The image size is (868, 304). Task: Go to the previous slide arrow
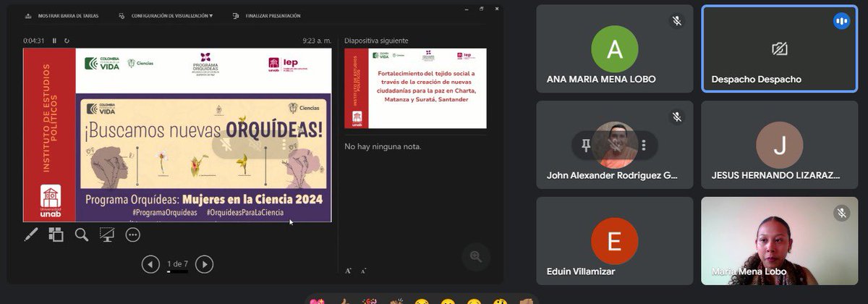click(x=150, y=264)
